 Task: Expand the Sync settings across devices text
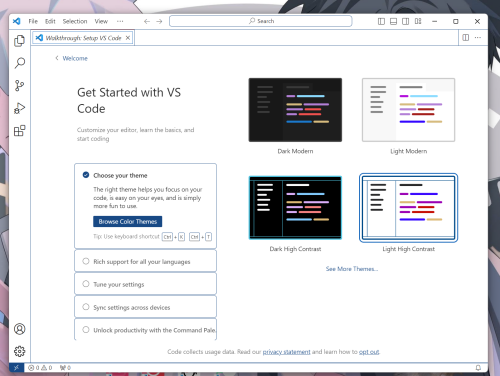pos(132,307)
